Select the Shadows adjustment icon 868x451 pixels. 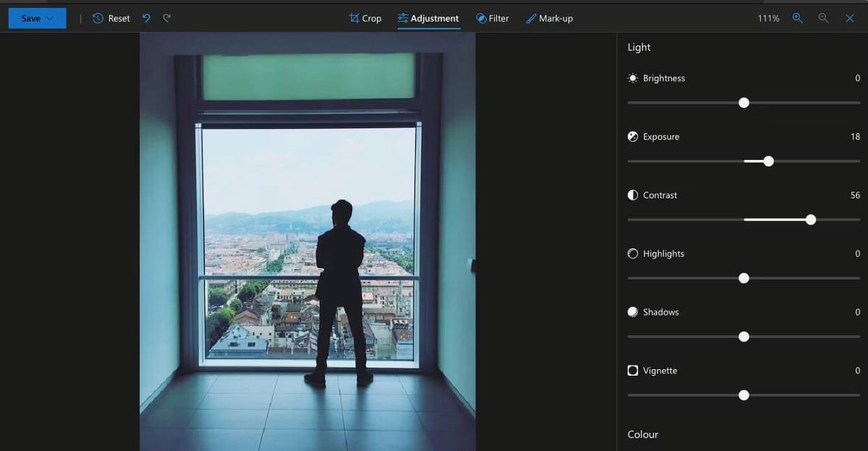pos(632,312)
